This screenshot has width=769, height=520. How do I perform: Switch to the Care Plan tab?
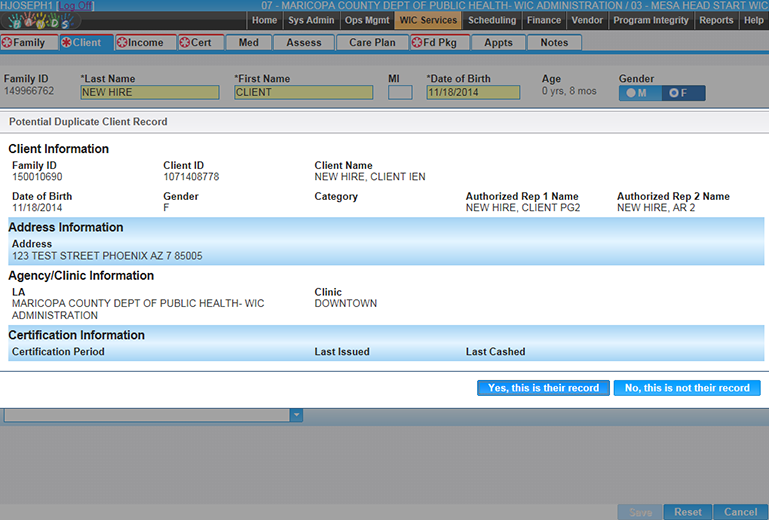coord(372,43)
